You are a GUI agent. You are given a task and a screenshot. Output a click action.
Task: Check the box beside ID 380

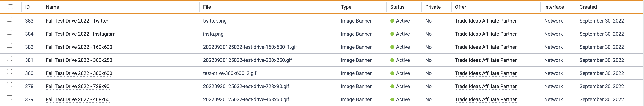point(10,71)
